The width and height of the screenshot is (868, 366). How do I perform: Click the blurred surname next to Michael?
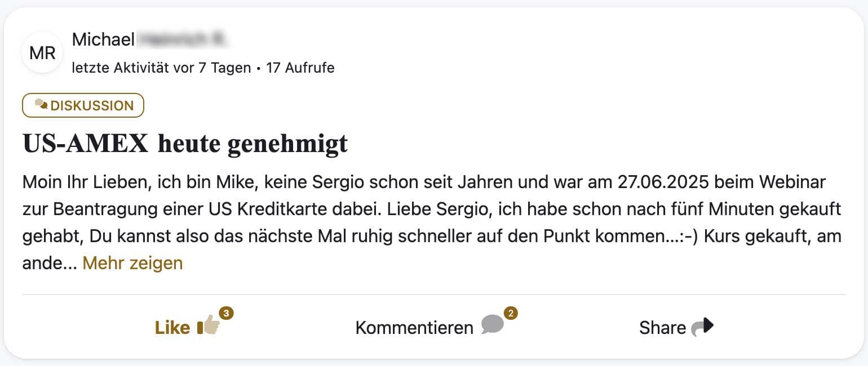click(182, 39)
